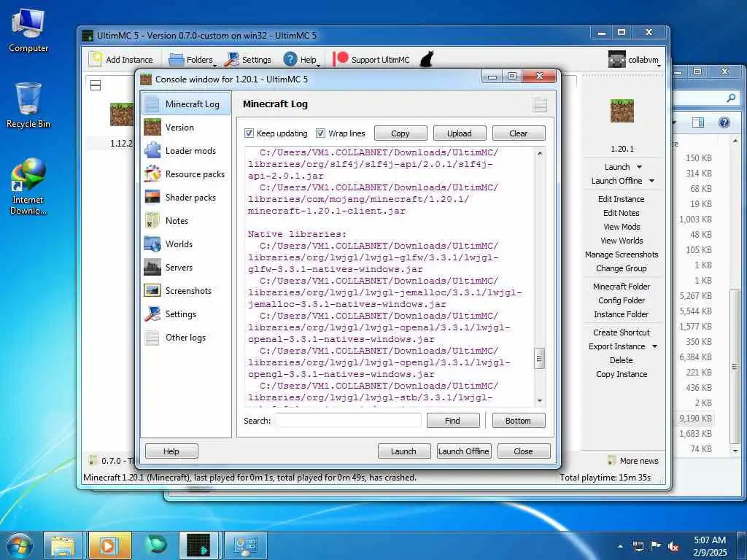747x560 pixels.
Task: Click Create Shortcut in right panel
Action: tap(622, 332)
